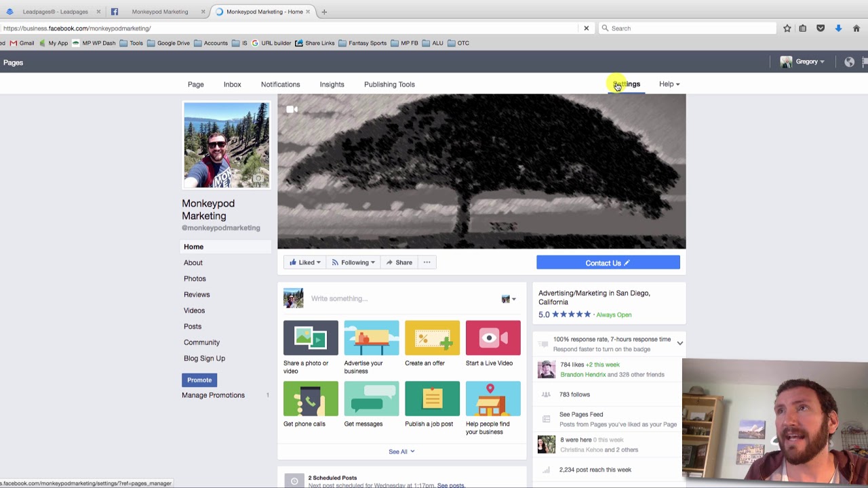Select About in the page sidebar

coord(193,263)
